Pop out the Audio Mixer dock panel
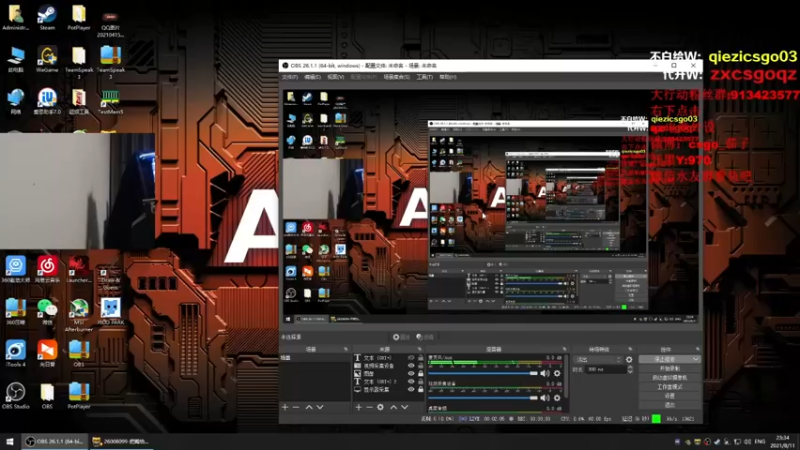This screenshot has height=450, width=800. (x=564, y=349)
